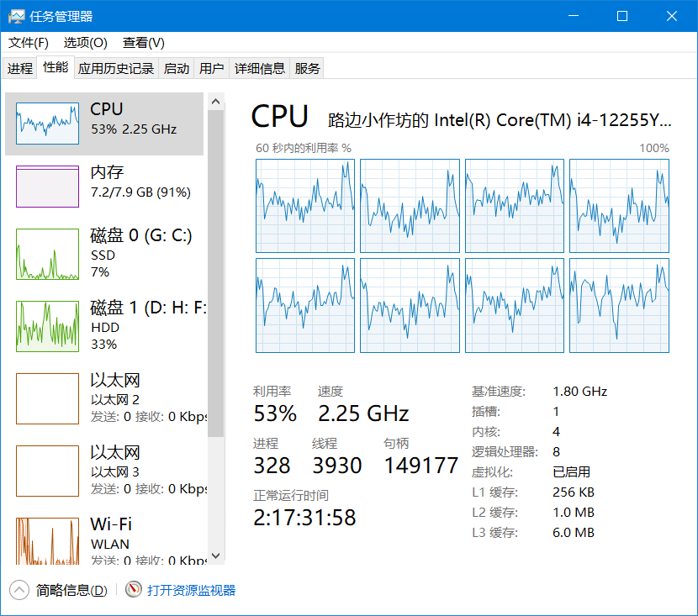The height and width of the screenshot is (616, 698).
Task: Click the process count 328
Action: [x=272, y=466]
